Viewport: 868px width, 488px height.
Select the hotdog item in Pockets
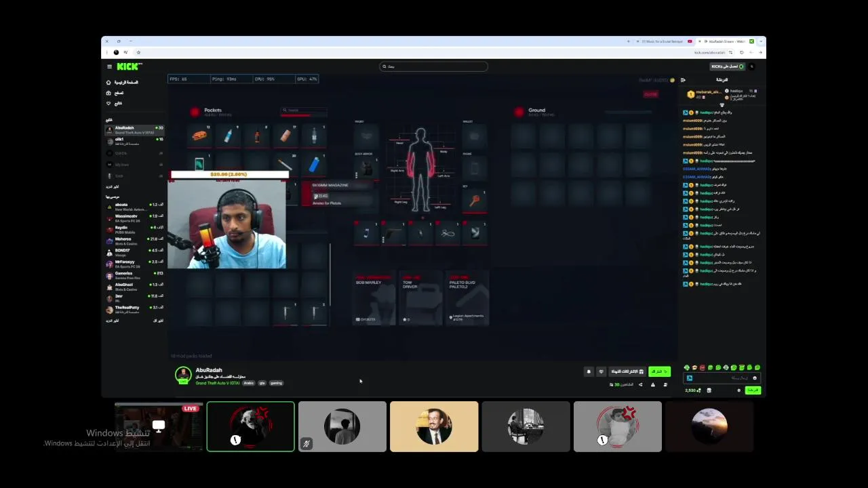[199, 136]
